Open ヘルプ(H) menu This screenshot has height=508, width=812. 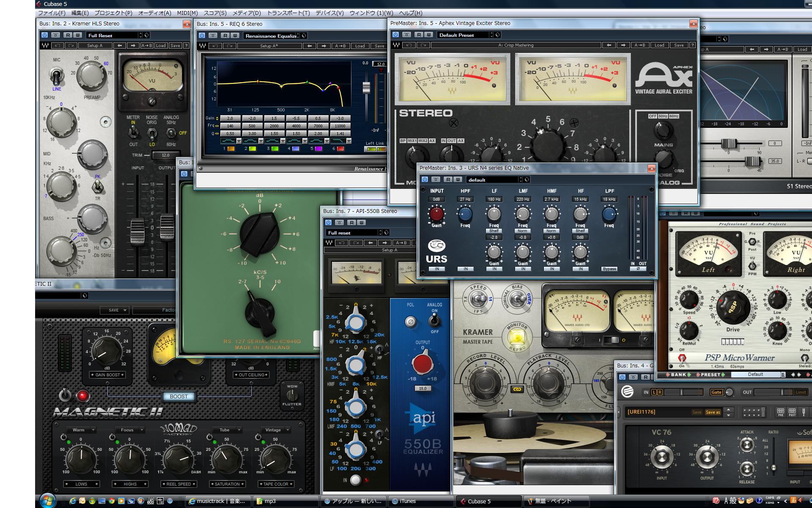(411, 13)
